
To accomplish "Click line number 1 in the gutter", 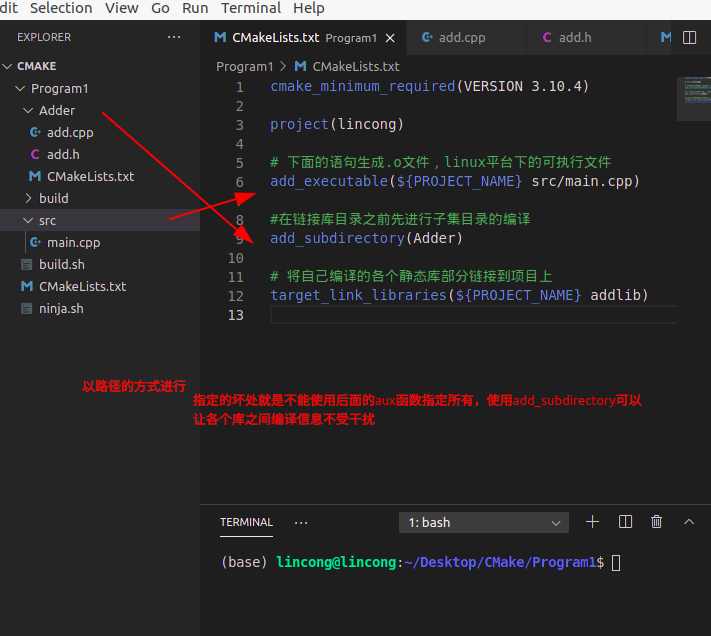I will point(240,87).
